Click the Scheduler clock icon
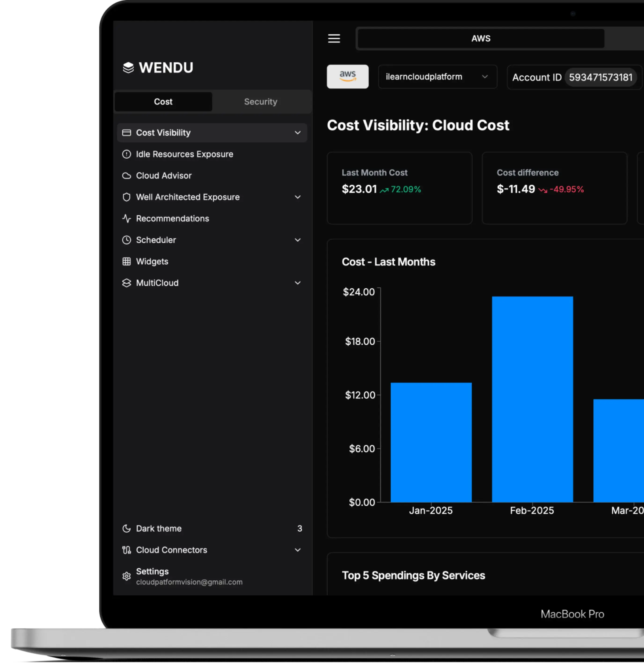This screenshot has width=644, height=665. [127, 240]
